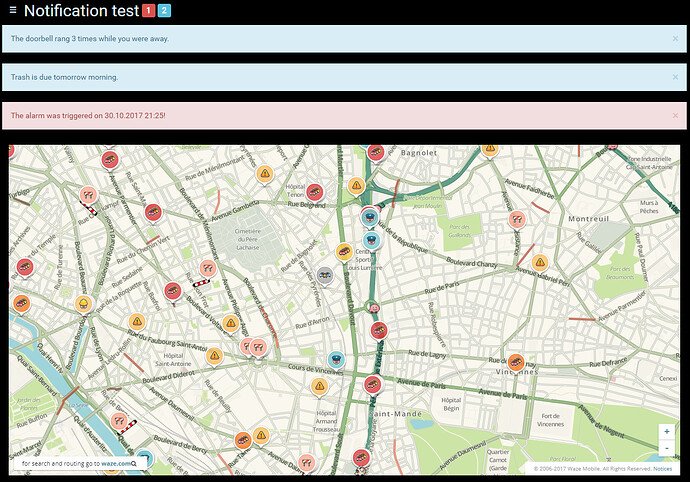This screenshot has height=482, width=690.
Task: Zoom in the map with plus button
Action: [x=667, y=431]
